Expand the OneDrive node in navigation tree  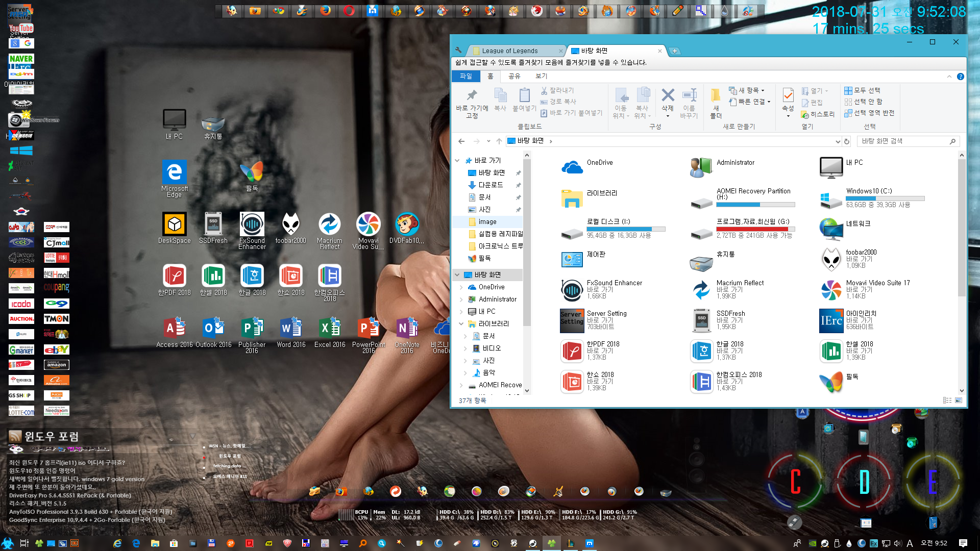461,287
